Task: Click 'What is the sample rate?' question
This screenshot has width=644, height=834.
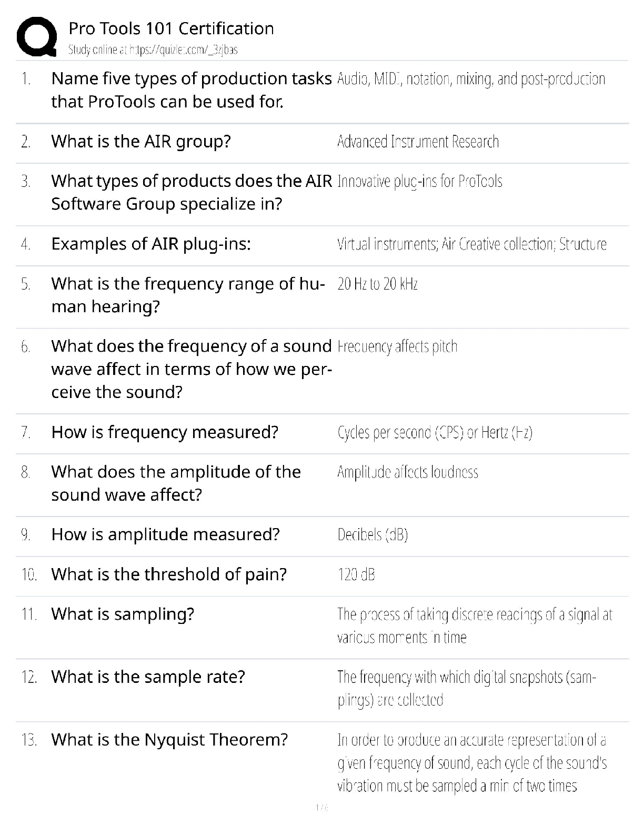Action: click(148, 677)
